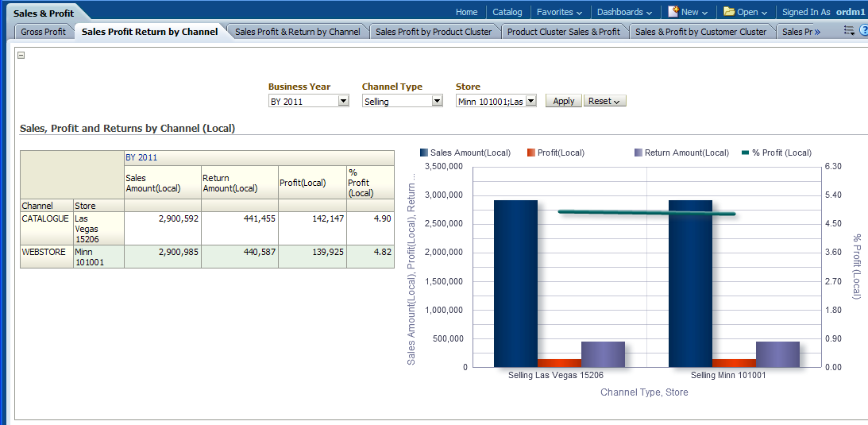The image size is (868, 425).
Task: Click the Sales Amount(Local) column header
Action: (x=163, y=183)
